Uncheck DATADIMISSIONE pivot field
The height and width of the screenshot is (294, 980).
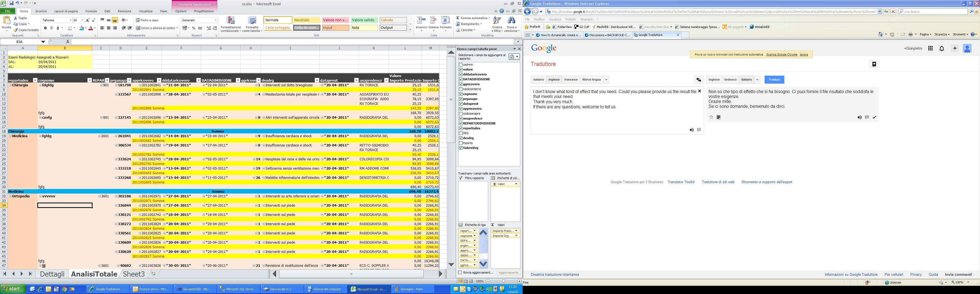pos(461,79)
